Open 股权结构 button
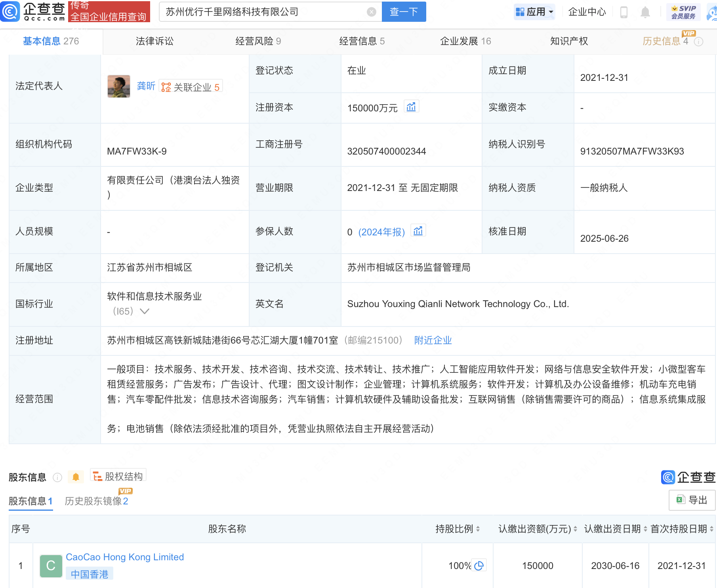 (x=118, y=476)
